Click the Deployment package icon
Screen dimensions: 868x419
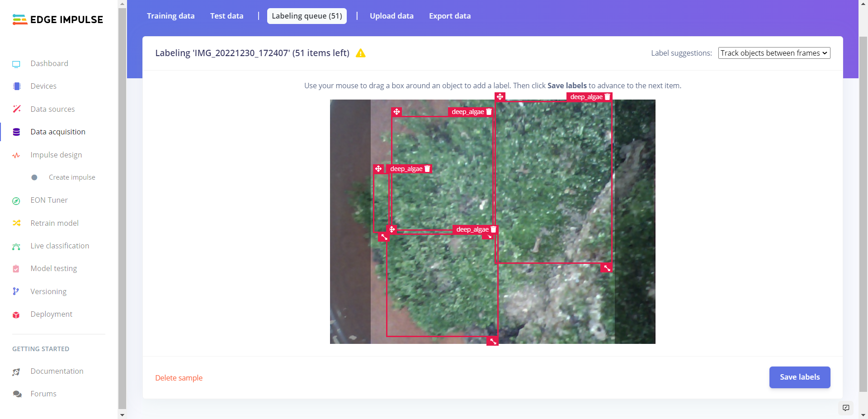click(x=16, y=314)
